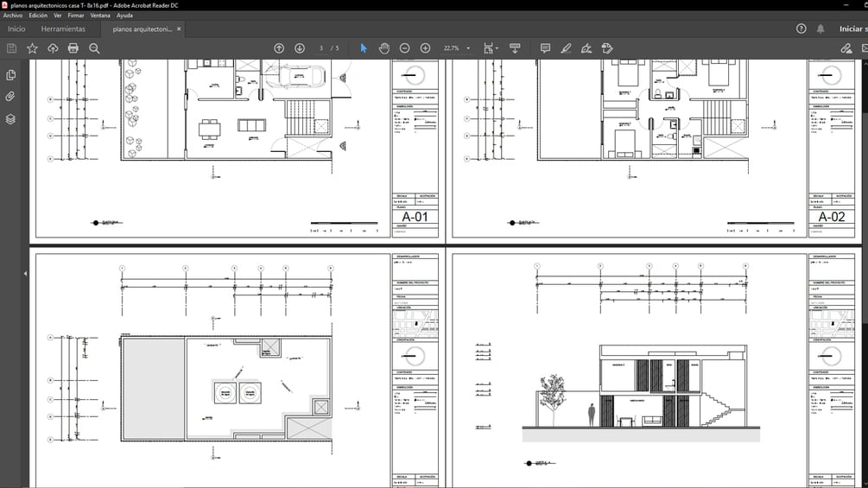The height and width of the screenshot is (488, 868).
Task: Switch to the Herramientas tab
Action: (63, 29)
